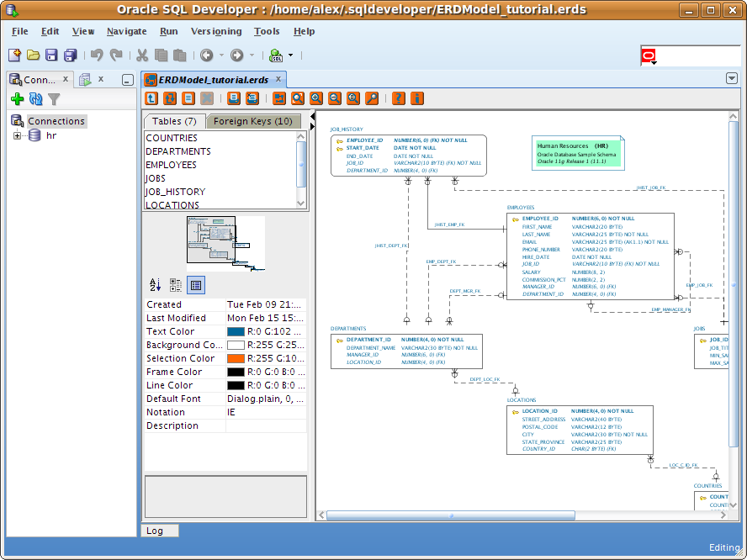This screenshot has height=560, width=747.
Task: Switch to the Foreign Keys (10) tab
Action: 252,121
